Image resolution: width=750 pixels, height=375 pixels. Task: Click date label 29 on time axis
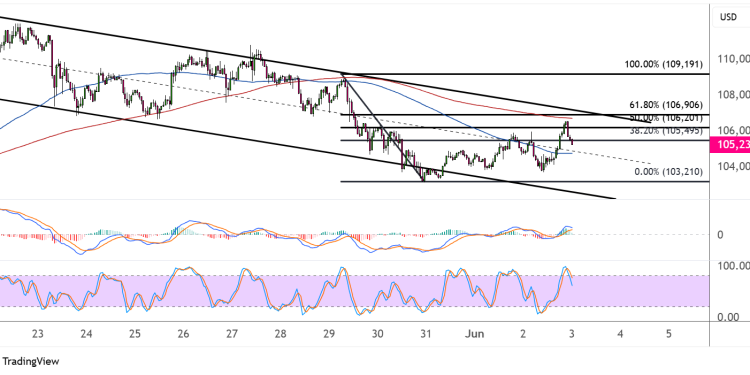point(329,334)
